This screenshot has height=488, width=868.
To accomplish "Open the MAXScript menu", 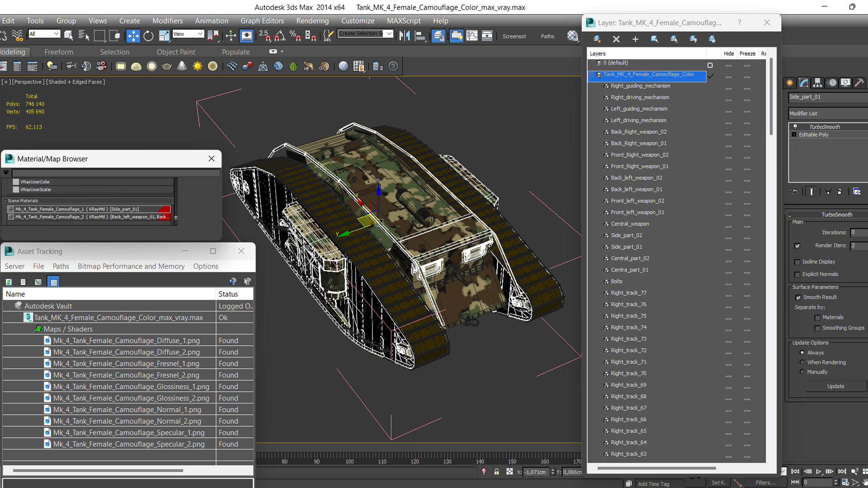I will point(404,21).
